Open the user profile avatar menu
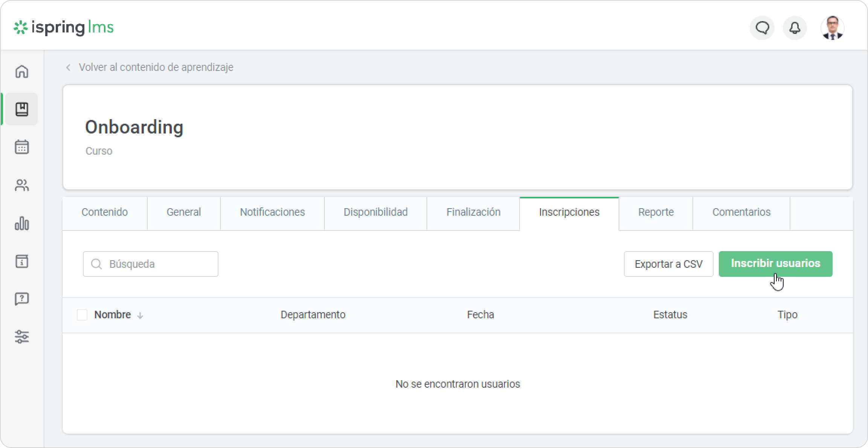Screen dimensions: 868x448 (x=832, y=28)
